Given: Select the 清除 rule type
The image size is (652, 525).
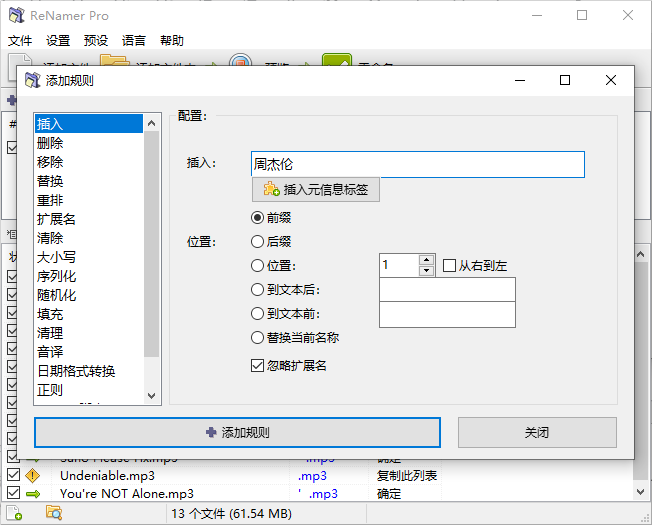Looking at the screenshot, I should [x=89, y=238].
